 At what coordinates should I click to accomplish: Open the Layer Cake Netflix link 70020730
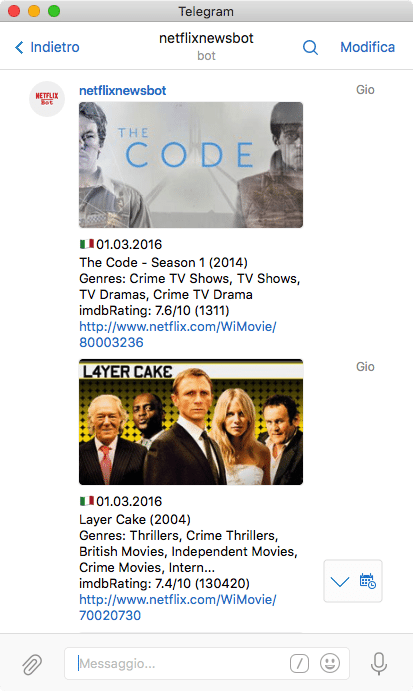tap(178, 607)
